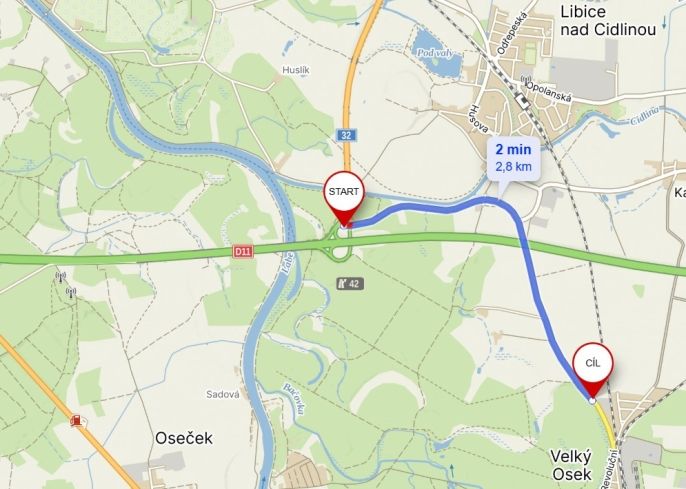Click the train station icon in Libice

pyautogui.click(x=522, y=101)
